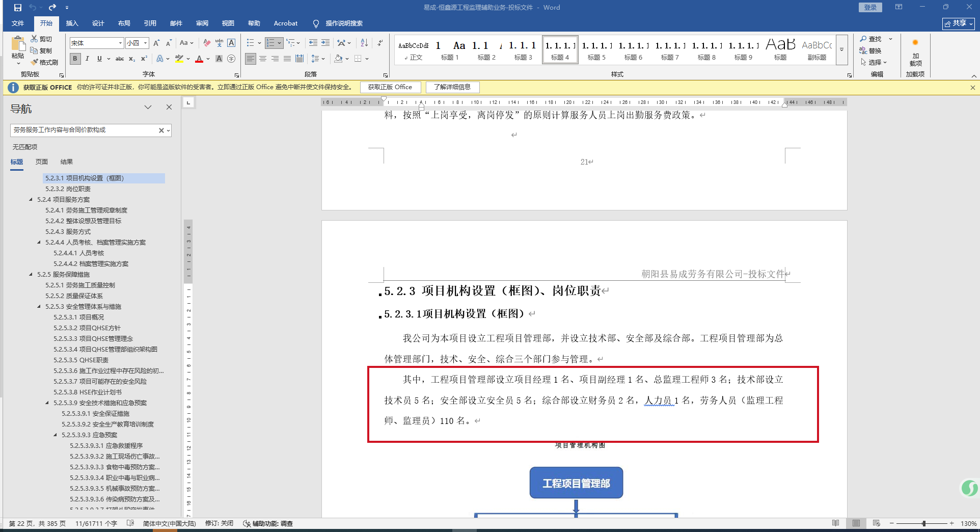Toggle Bold formatting button
Image resolution: width=980 pixels, height=532 pixels.
coord(75,59)
